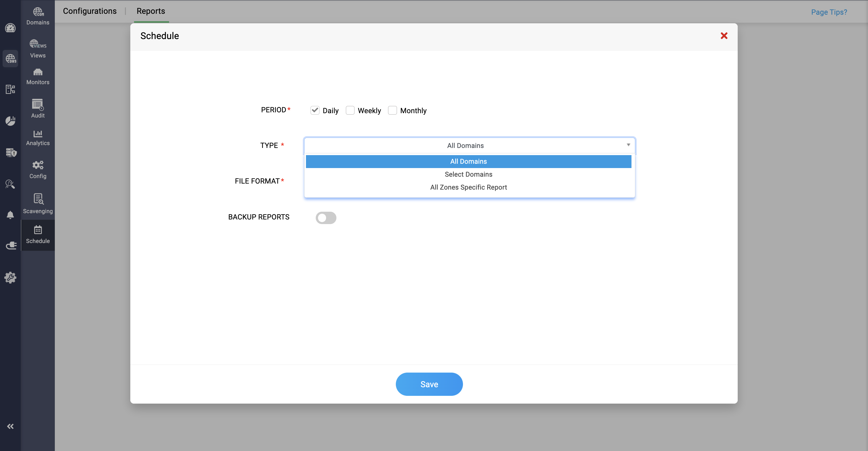
Task: Close the Schedule dialog with red X
Action: (724, 36)
